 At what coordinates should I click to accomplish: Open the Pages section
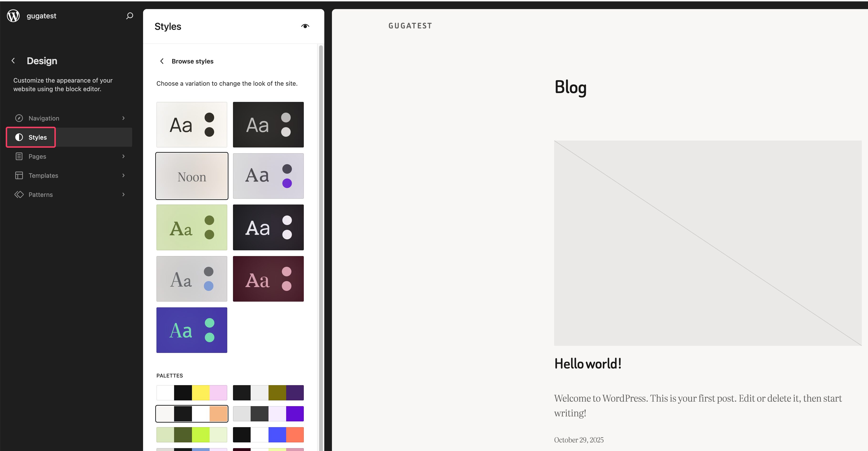[x=37, y=156]
